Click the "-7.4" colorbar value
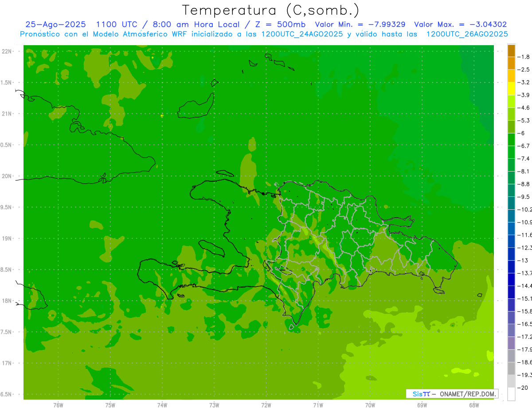532x411 pixels. click(x=524, y=158)
